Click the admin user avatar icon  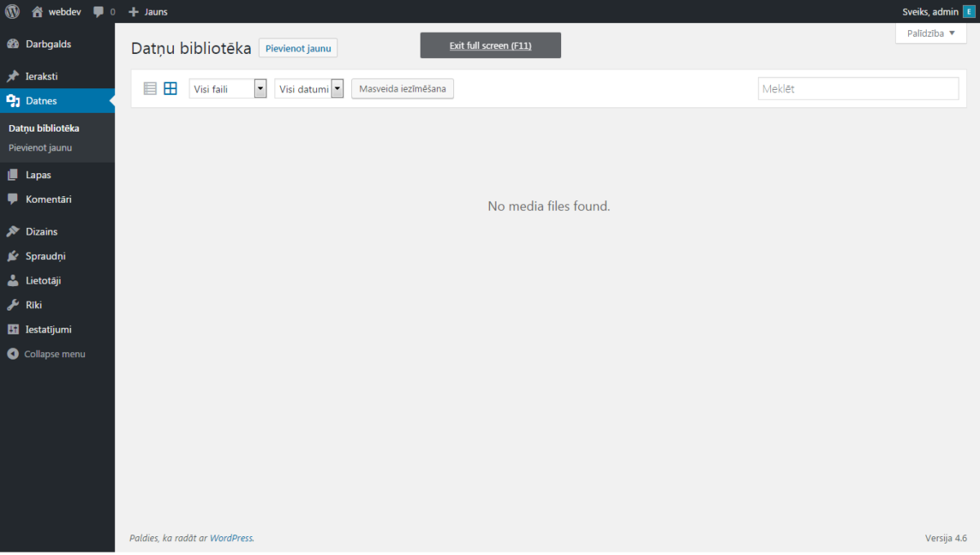click(968, 11)
